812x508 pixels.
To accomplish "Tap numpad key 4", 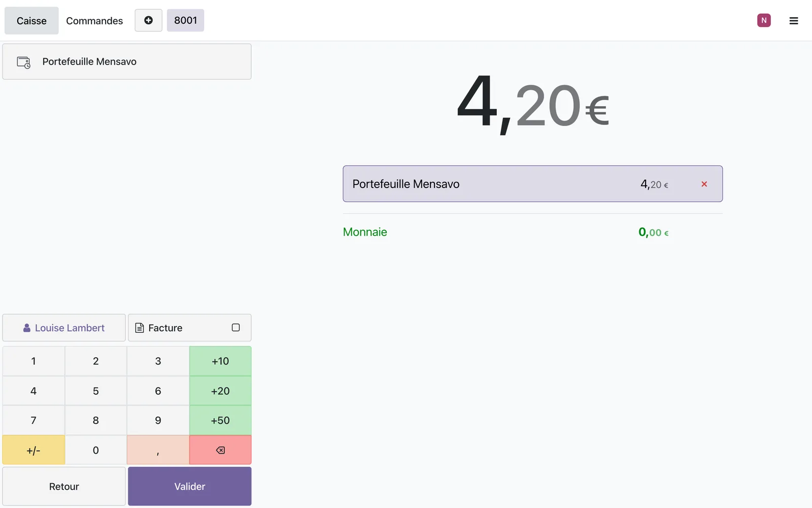I will pos(33,391).
